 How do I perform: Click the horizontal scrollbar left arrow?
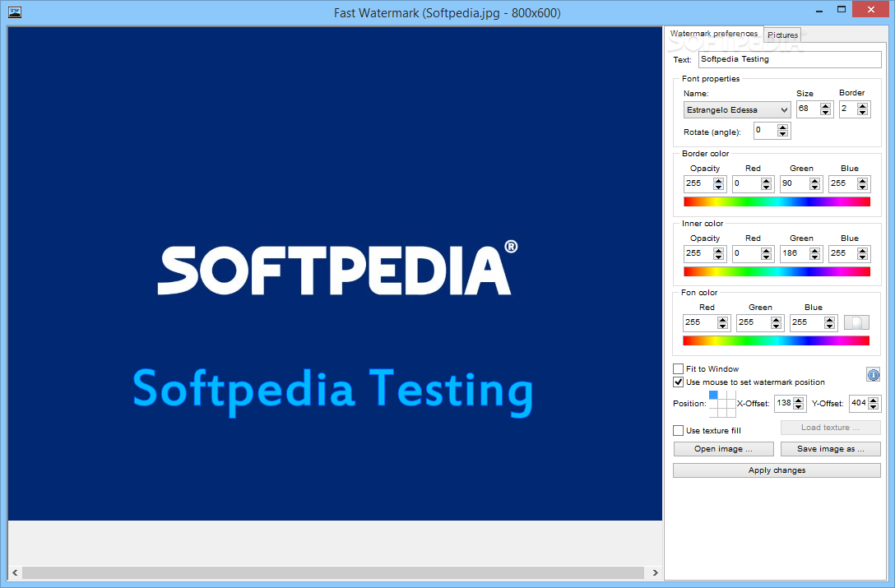[x=15, y=572]
